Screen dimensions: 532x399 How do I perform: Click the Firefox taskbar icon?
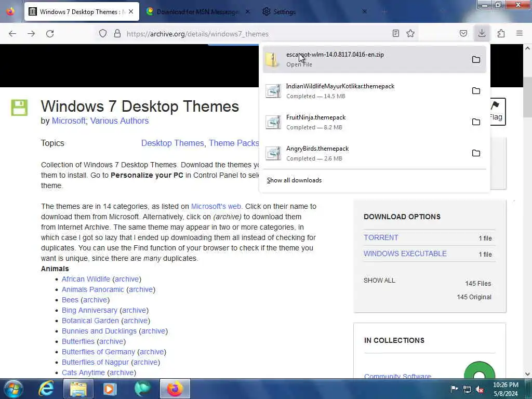(175, 389)
